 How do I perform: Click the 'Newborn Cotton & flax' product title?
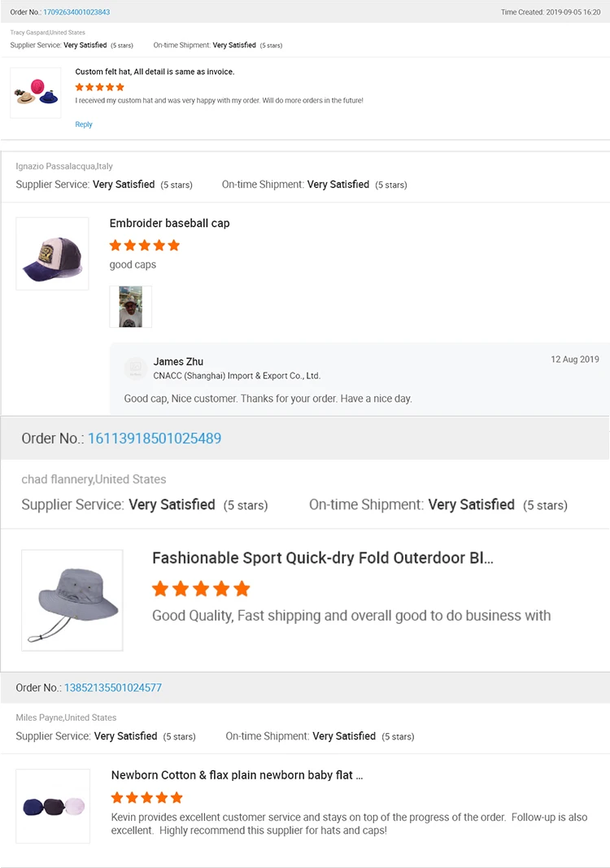(237, 775)
